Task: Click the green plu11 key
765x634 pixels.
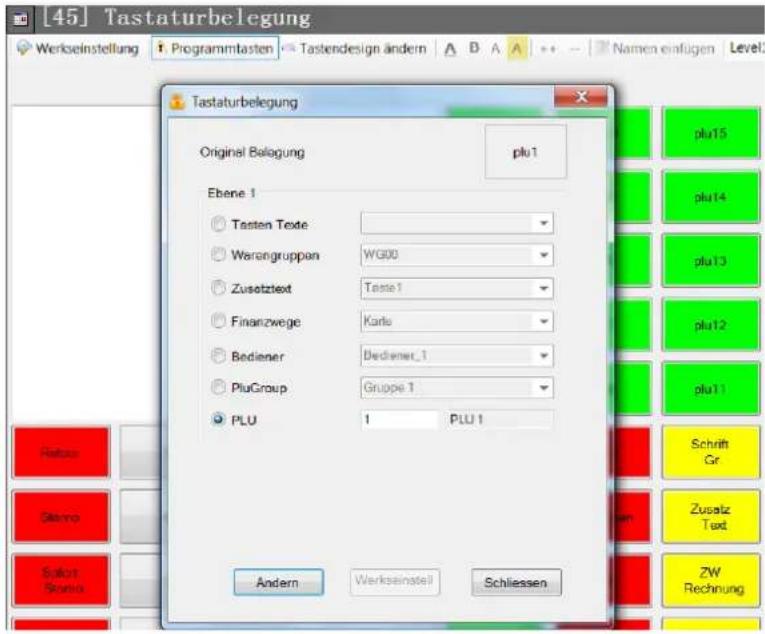Action: 711,389
